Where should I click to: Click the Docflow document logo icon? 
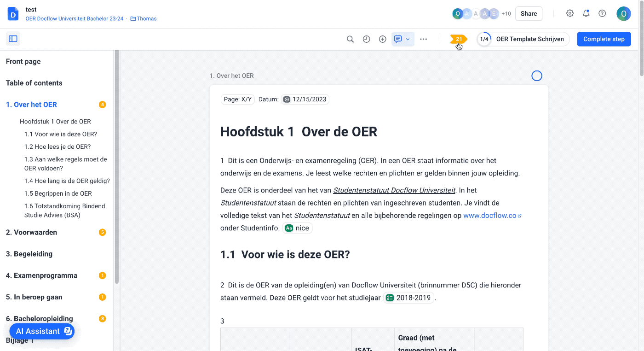coord(13,14)
